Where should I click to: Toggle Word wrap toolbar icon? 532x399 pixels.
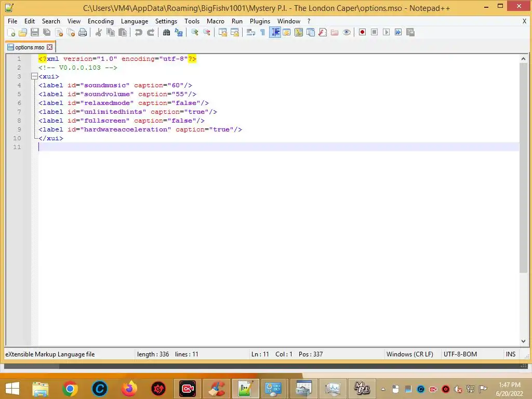coord(251,32)
